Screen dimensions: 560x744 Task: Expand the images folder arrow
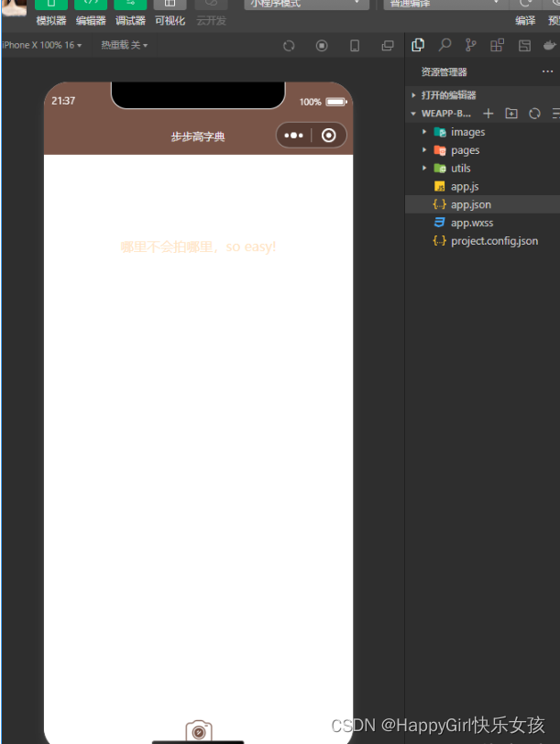(424, 132)
